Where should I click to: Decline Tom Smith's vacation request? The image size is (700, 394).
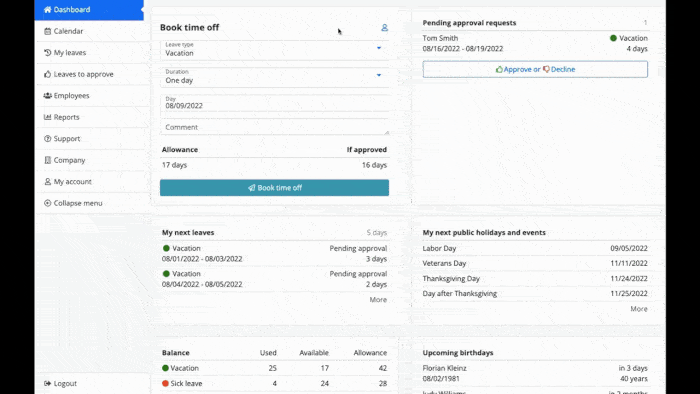559,69
